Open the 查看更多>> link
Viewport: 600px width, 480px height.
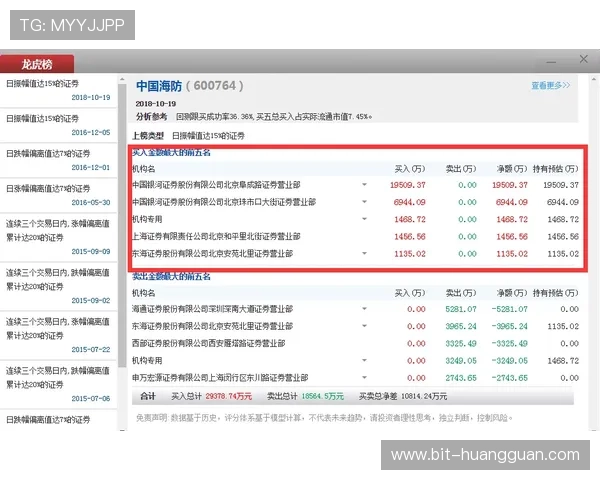[550, 85]
